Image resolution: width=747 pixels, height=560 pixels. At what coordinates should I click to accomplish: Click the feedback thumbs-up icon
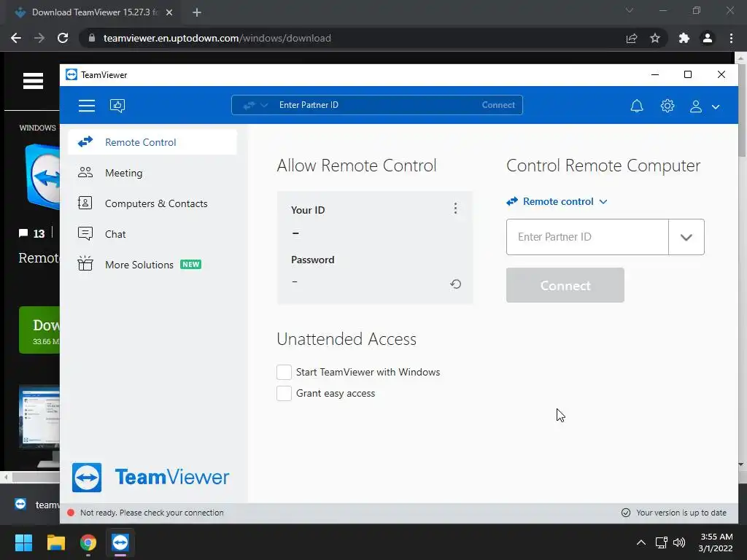tap(117, 105)
